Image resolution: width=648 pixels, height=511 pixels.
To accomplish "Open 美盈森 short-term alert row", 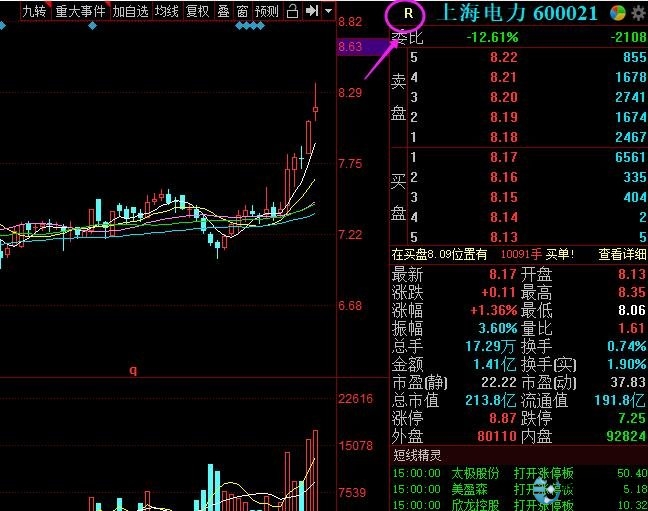I will pos(519,489).
